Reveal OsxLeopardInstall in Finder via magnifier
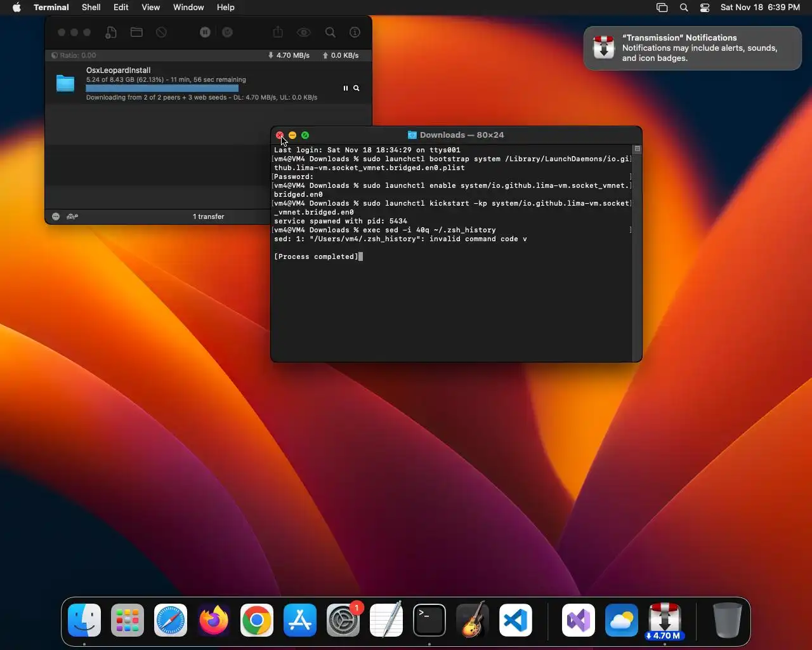 coord(357,88)
